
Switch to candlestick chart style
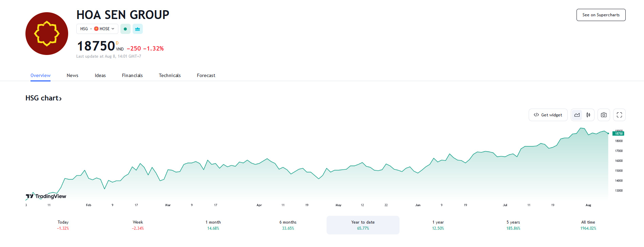click(588, 115)
